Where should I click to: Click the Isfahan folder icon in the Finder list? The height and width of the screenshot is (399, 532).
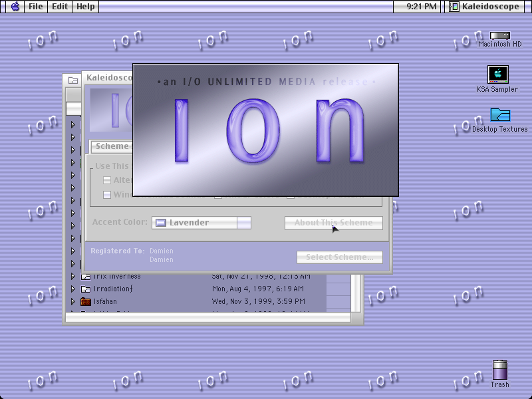click(x=86, y=301)
